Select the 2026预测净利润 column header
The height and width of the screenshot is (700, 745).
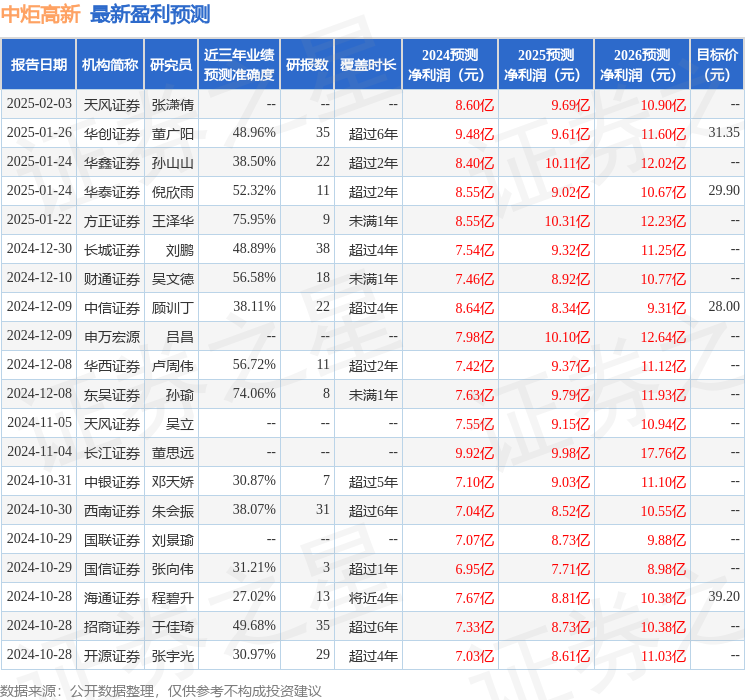[641, 65]
